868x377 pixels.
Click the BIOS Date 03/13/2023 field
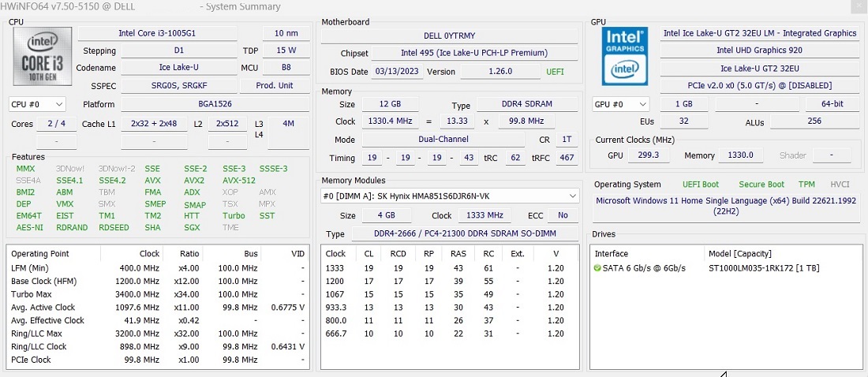tap(398, 72)
